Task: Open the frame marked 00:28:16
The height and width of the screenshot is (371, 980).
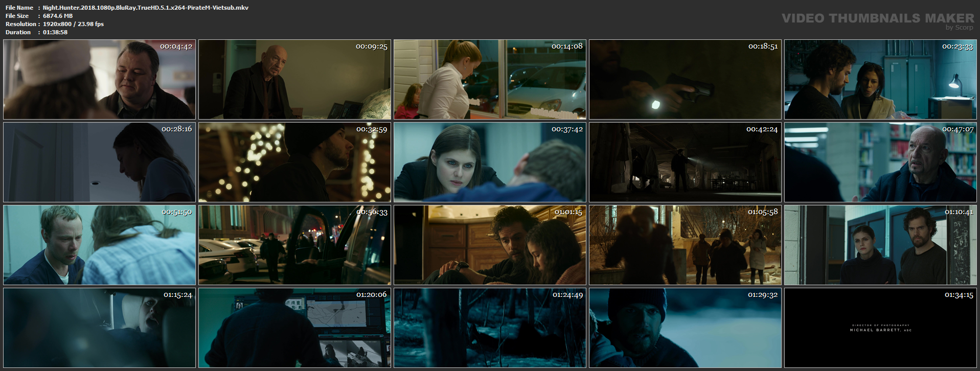Action: (x=99, y=162)
